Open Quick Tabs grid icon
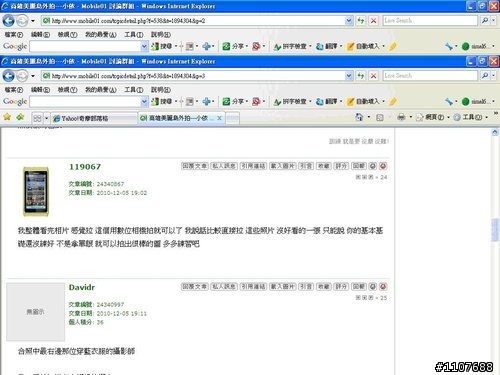Image resolution: width=500 pixels, height=375 pixels. pyautogui.click(x=37, y=118)
